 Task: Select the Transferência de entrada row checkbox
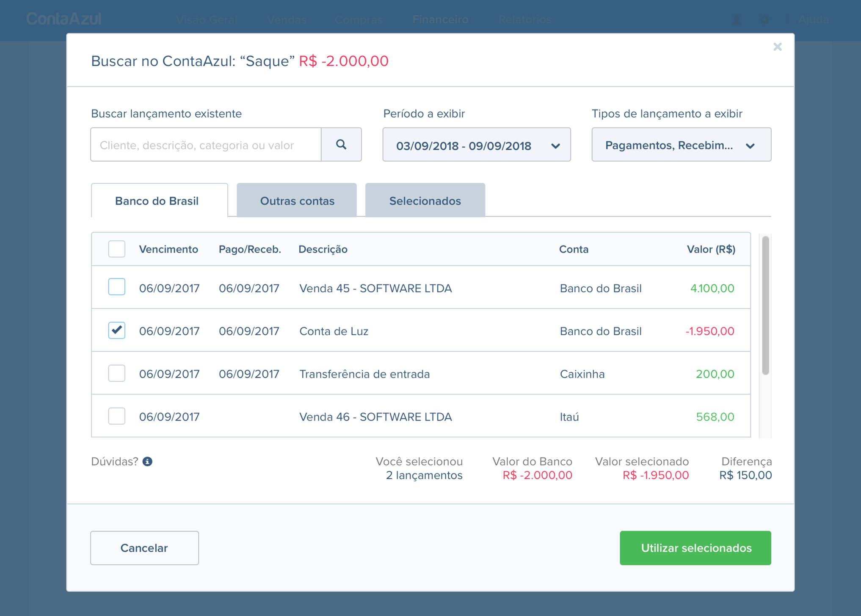(x=116, y=374)
